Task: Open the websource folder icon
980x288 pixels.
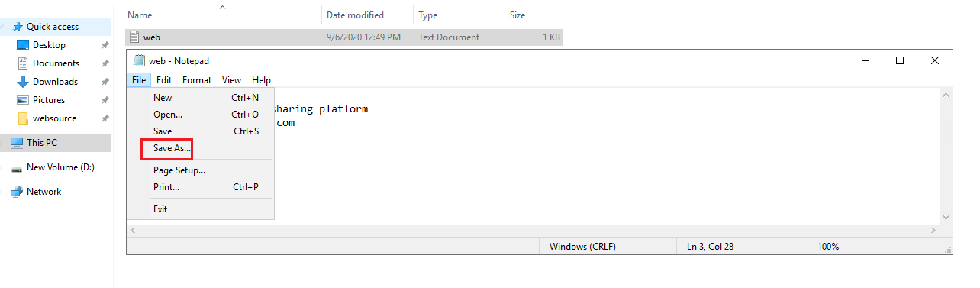Action: tap(23, 118)
